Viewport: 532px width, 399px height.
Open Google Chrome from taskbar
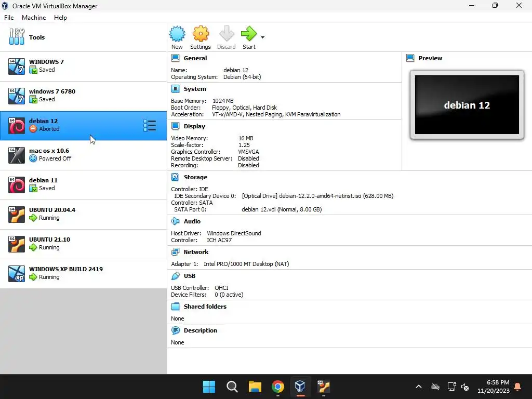pos(278,387)
